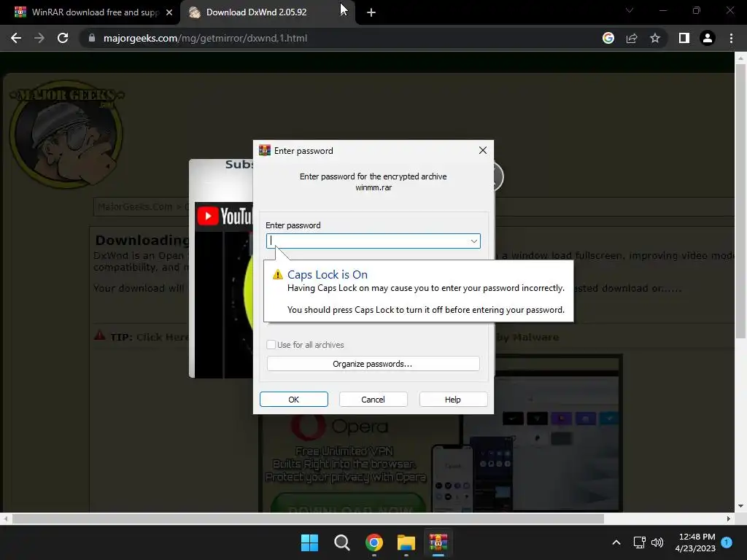Open the clock showing 12:48 PM
747x560 pixels.
695,542
